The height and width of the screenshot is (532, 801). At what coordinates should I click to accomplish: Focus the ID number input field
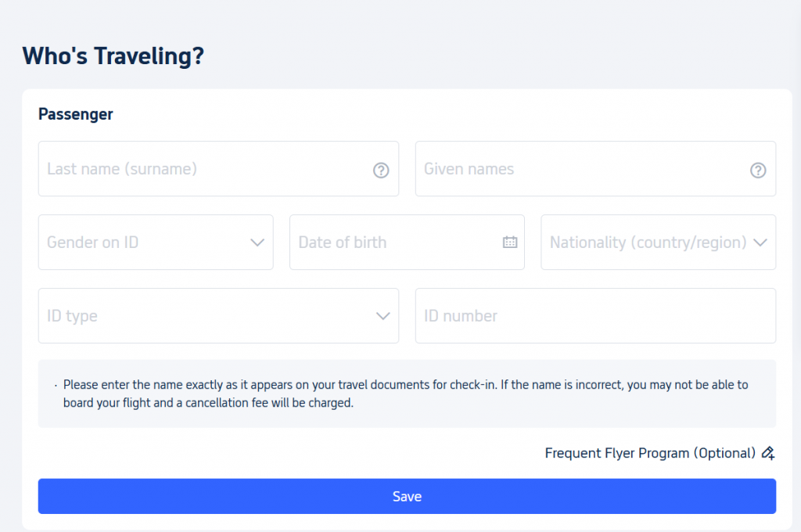click(x=595, y=316)
